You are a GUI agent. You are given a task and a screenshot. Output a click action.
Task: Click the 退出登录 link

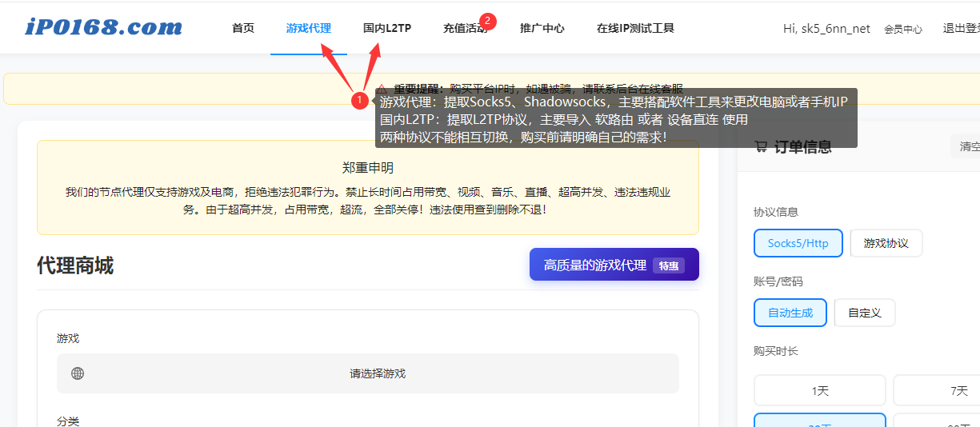(962, 29)
